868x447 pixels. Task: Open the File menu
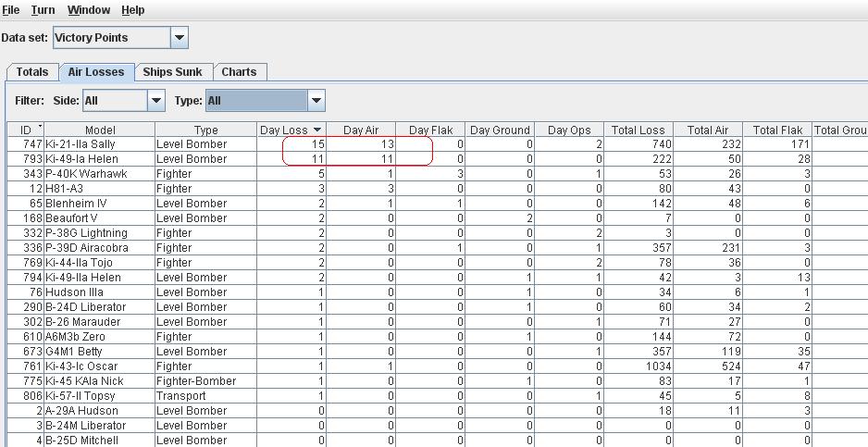[10, 10]
